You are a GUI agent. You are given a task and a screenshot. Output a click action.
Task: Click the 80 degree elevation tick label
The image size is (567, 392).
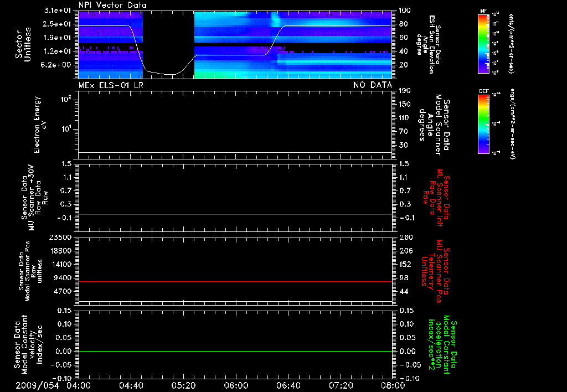(x=403, y=24)
